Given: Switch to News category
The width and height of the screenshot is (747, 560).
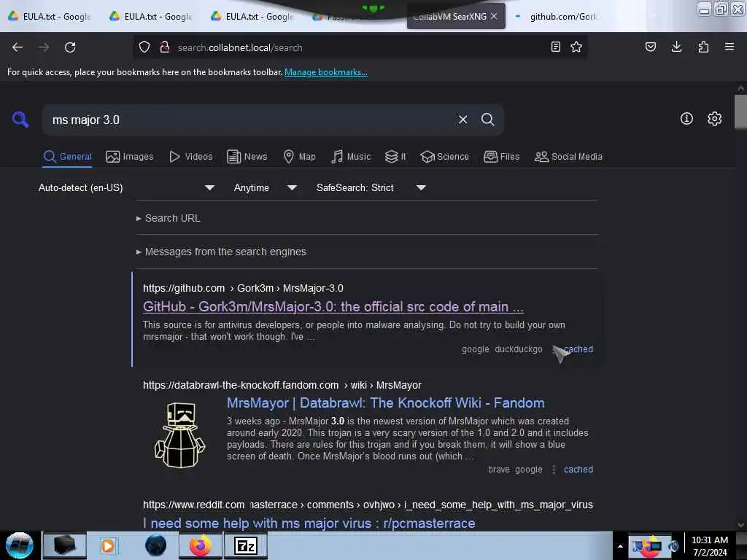Looking at the screenshot, I should click(247, 157).
